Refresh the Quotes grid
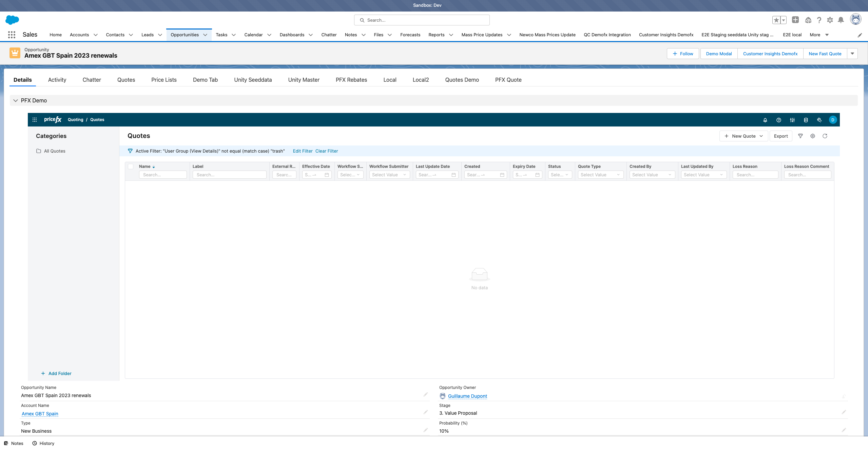This screenshot has height=450, width=868. pyautogui.click(x=825, y=136)
